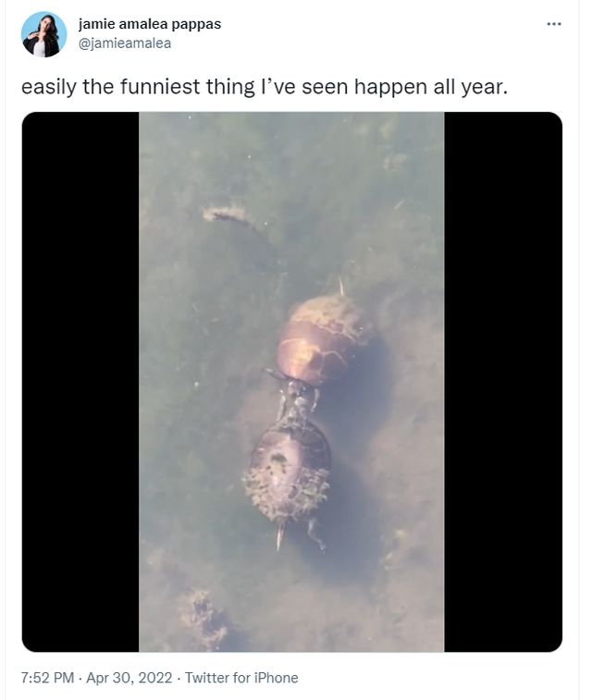This screenshot has height=700, width=592.
Task: Click the 7:52 PM timestamp
Action: coord(47,677)
